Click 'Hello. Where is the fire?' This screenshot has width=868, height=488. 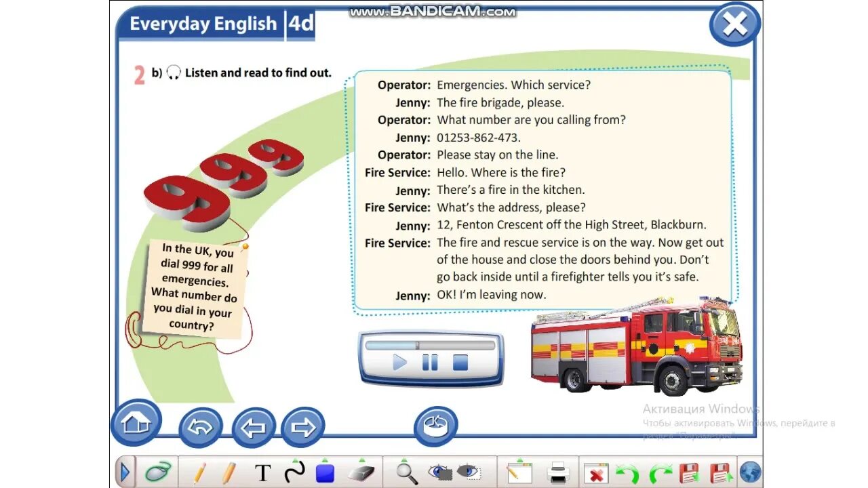pos(501,172)
